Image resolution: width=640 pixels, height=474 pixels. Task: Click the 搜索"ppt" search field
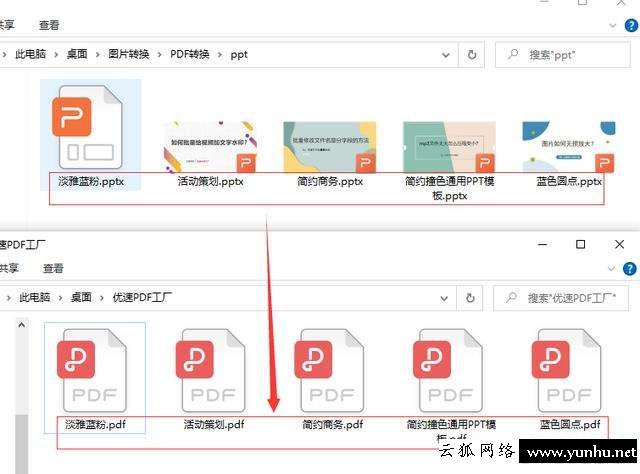click(x=563, y=54)
